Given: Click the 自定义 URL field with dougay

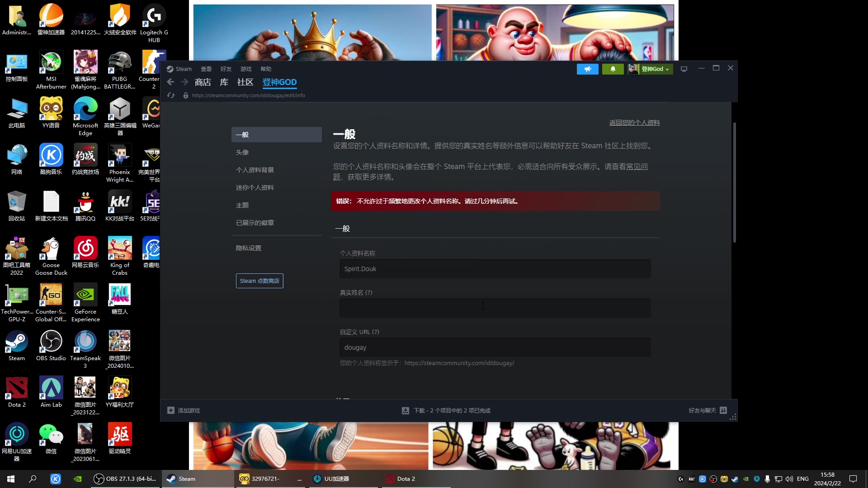Looking at the screenshot, I should pyautogui.click(x=495, y=347).
